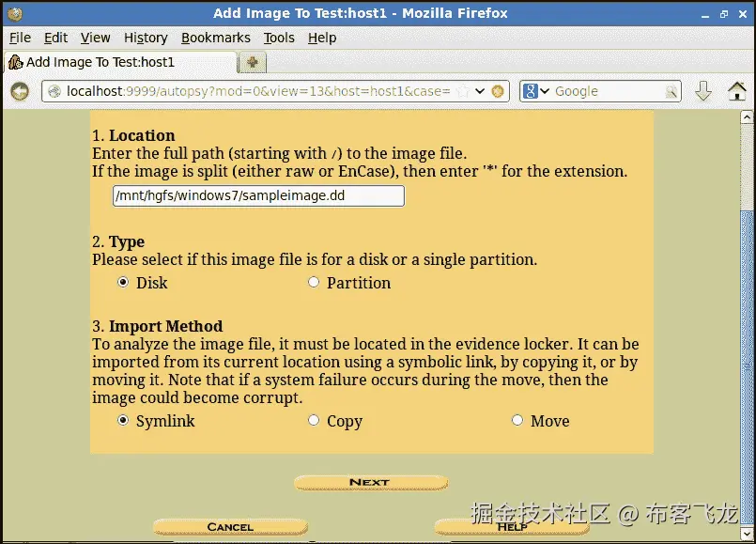
Task: Open a new tab with plus icon
Action: tap(253, 62)
